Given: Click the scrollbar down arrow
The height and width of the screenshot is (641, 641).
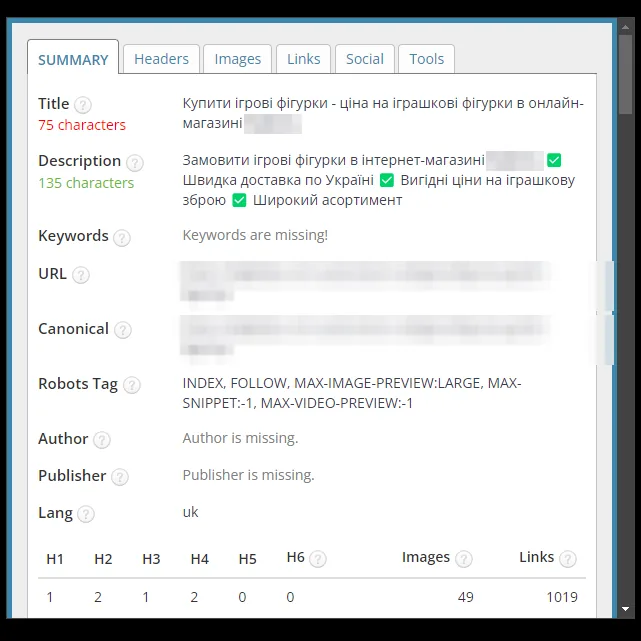Looking at the screenshot, I should [625, 609].
